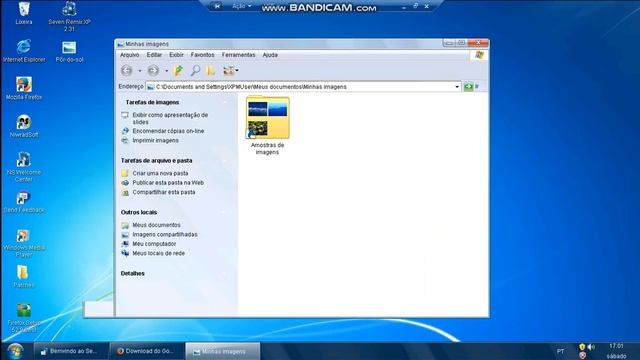Click the PT language indicator
The width and height of the screenshot is (640, 360).
(x=560, y=351)
